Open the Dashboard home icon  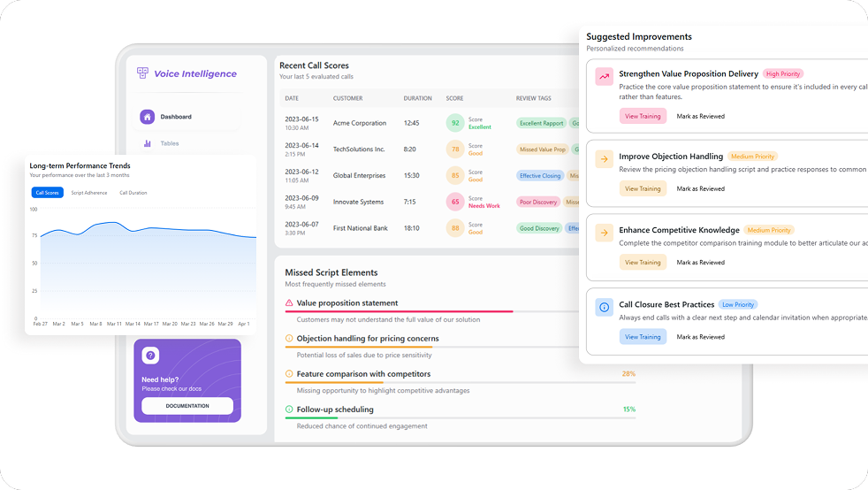tap(148, 117)
